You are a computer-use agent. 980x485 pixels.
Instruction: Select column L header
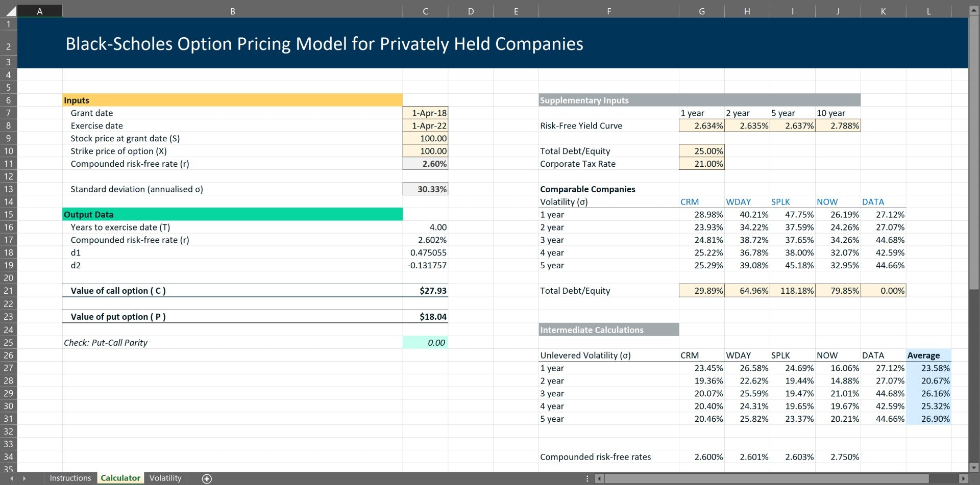928,11
